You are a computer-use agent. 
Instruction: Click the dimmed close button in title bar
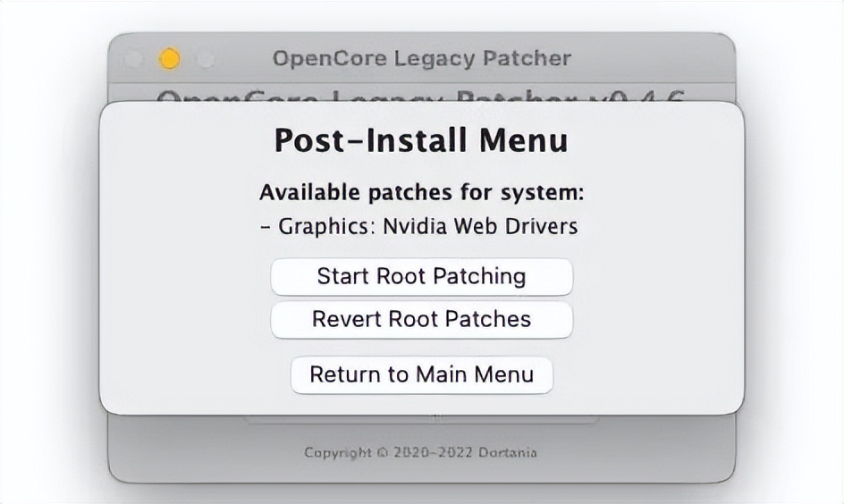tap(133, 59)
